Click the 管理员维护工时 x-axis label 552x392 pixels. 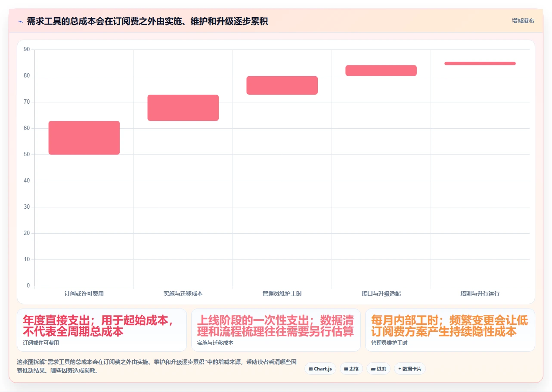pyautogui.click(x=282, y=293)
